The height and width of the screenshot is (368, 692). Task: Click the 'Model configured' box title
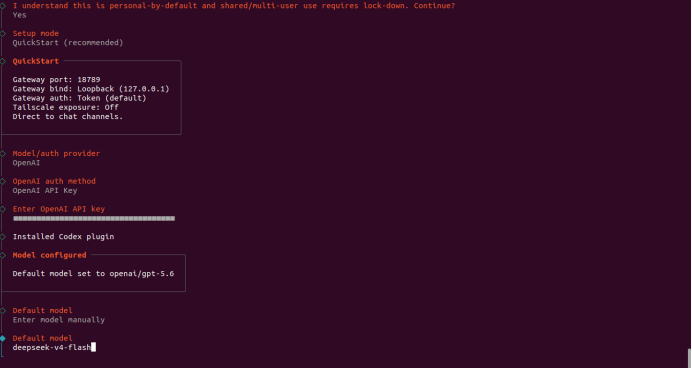tap(49, 255)
